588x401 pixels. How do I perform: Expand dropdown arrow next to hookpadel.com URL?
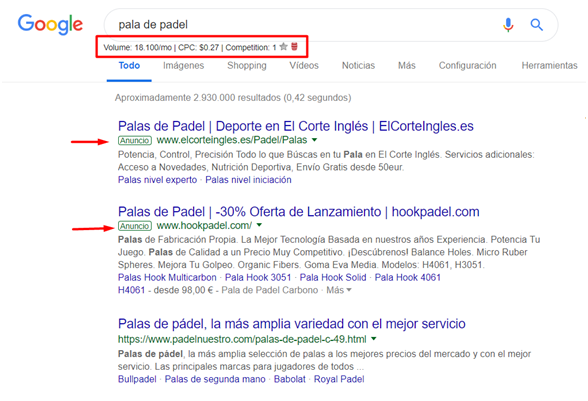(x=259, y=225)
